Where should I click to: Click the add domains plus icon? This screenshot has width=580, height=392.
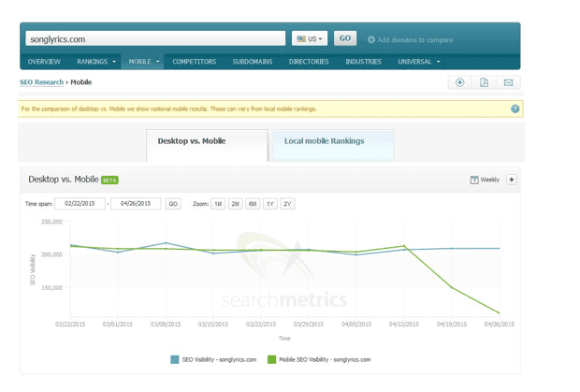click(x=371, y=39)
